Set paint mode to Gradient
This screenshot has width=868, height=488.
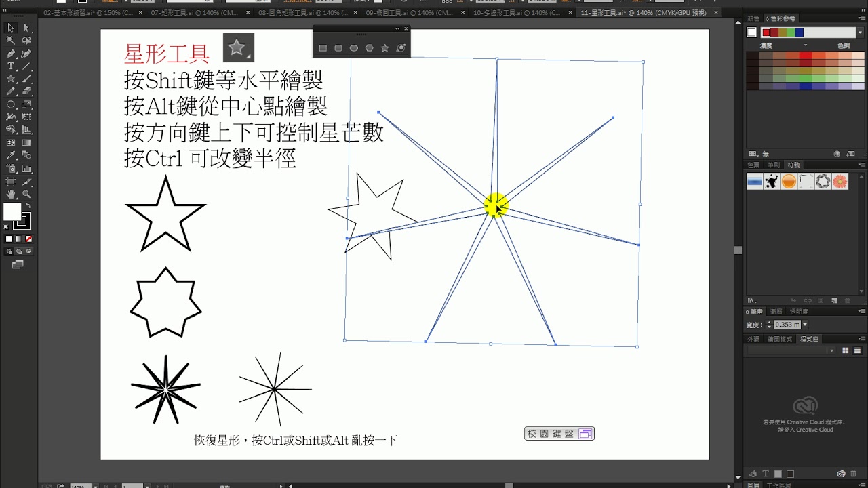[x=19, y=239]
